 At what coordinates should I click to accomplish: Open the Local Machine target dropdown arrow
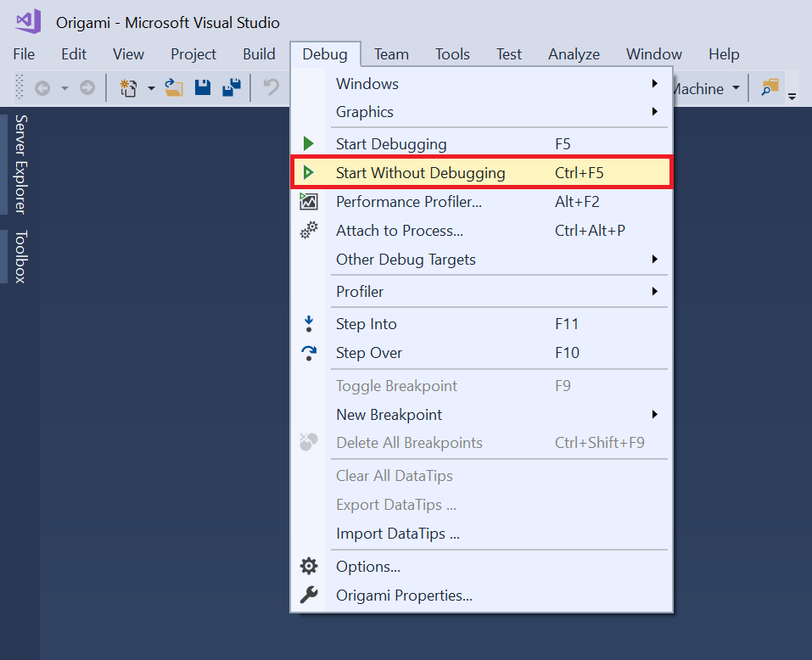pyautogui.click(x=736, y=88)
